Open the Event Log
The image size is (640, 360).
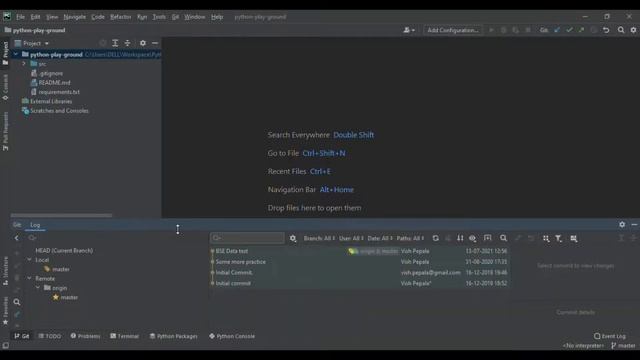[610, 336]
